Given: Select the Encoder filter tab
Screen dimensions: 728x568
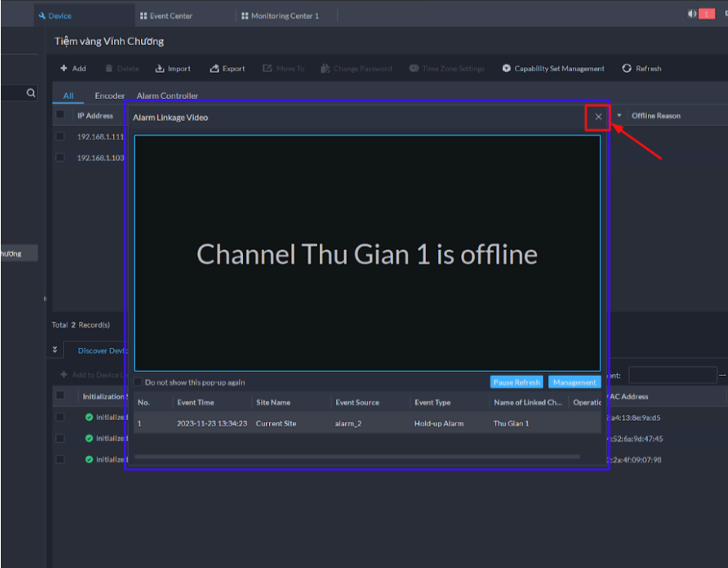Looking at the screenshot, I should [x=109, y=96].
